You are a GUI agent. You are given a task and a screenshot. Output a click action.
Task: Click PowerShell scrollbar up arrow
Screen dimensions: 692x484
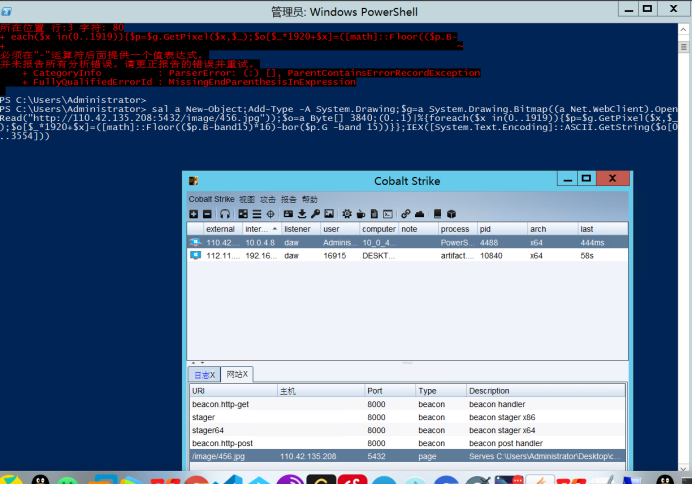point(683,29)
